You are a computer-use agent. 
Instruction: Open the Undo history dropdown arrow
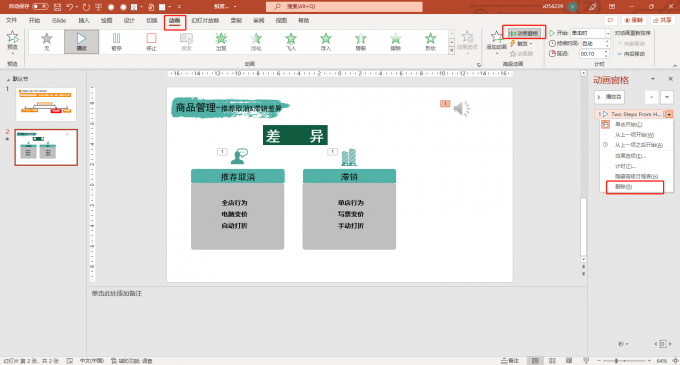click(77, 7)
